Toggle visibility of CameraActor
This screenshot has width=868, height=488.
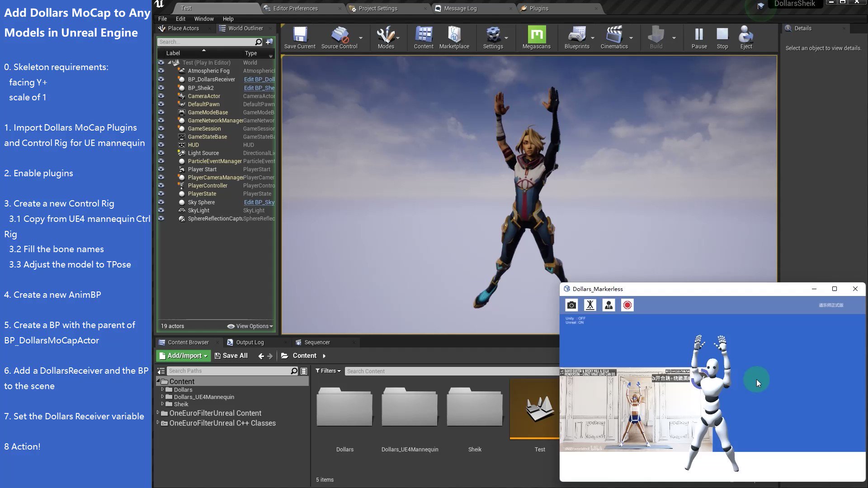[x=161, y=96]
